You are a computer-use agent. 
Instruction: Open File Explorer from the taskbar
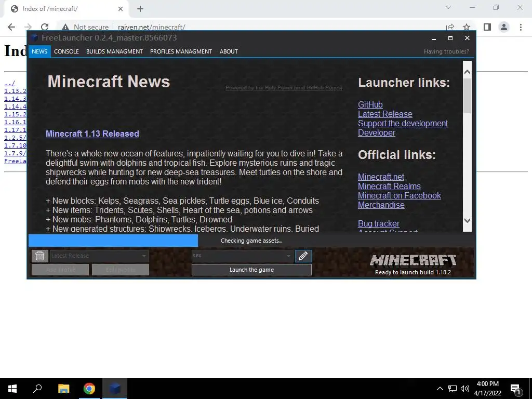point(64,389)
